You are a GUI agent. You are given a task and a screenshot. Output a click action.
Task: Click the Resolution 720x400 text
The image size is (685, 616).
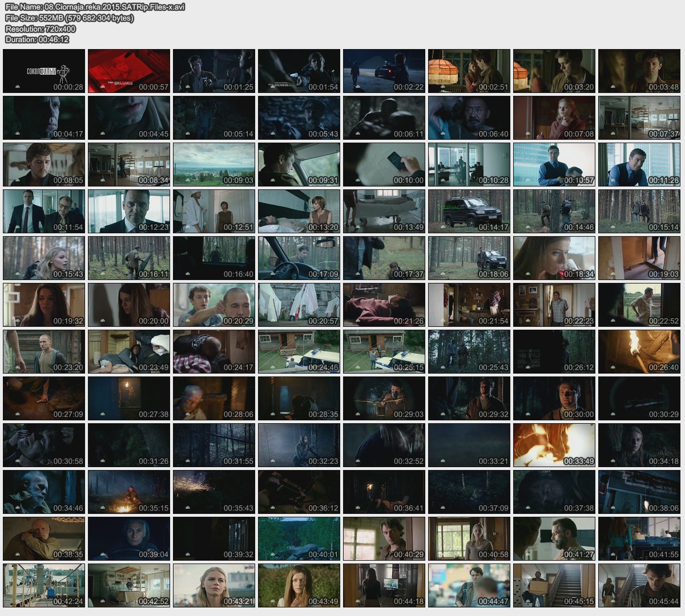point(41,29)
